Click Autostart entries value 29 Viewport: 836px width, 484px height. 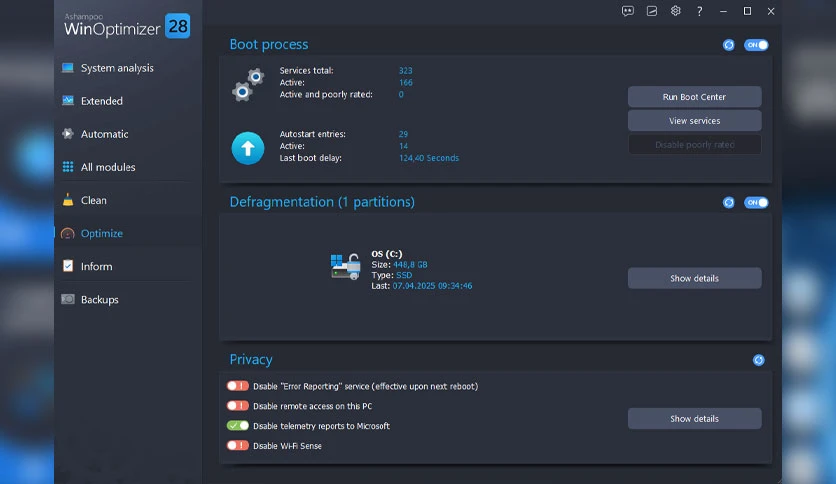[403, 134]
